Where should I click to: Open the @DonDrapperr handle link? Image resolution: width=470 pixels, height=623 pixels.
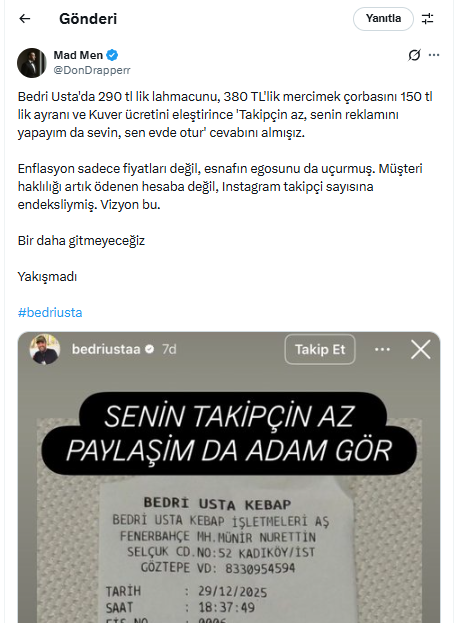pyautogui.click(x=92, y=70)
